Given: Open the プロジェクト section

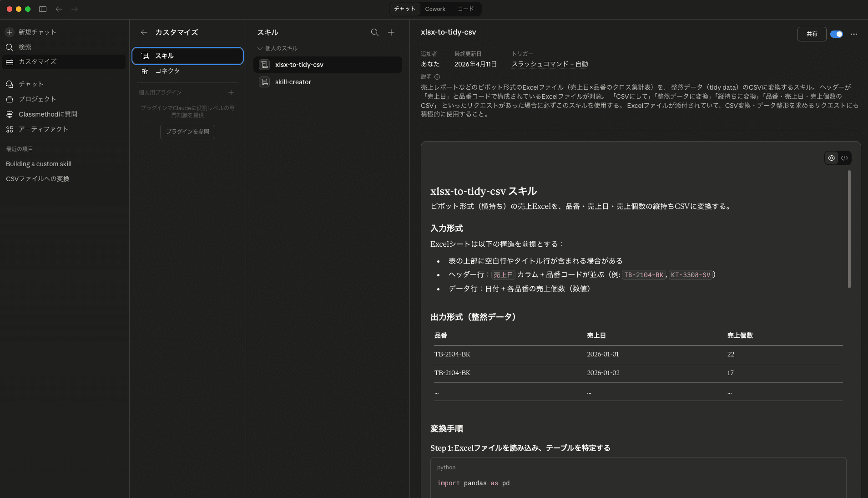Looking at the screenshot, I should pos(37,99).
